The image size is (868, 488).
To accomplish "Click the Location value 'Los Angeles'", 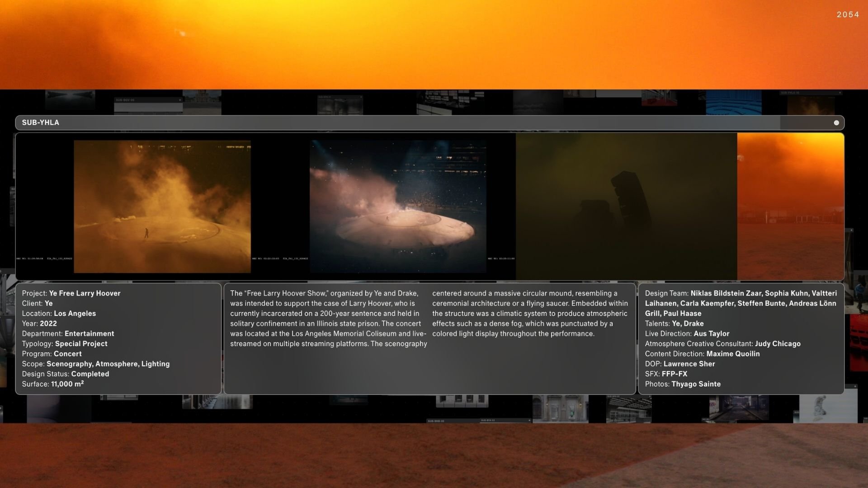I will [x=75, y=314].
